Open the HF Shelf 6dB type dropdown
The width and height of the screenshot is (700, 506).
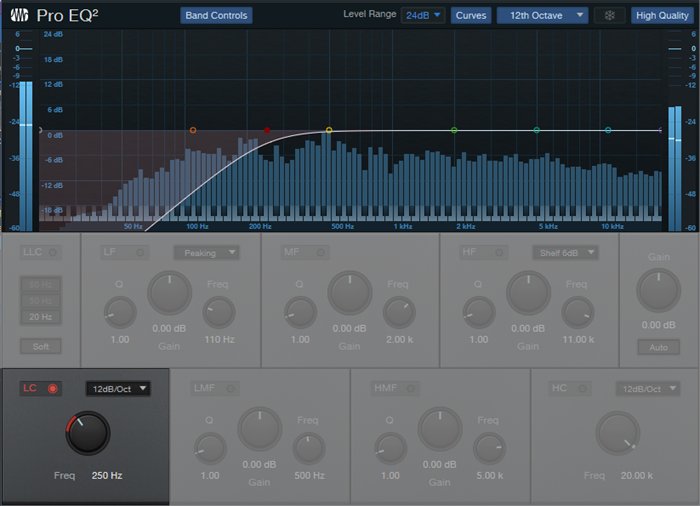click(x=565, y=253)
